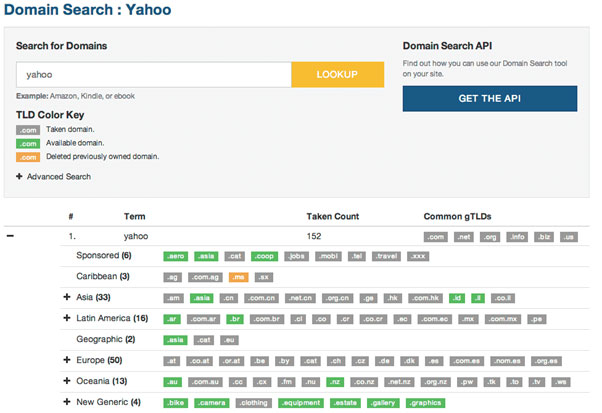This screenshot has height=413, width=602.
Task: Click the .ag Caribbean tag
Action: 172,278
